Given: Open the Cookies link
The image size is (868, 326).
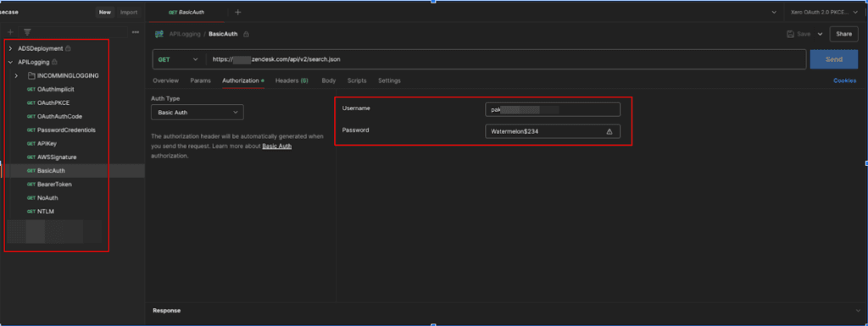Looking at the screenshot, I should 845,80.
